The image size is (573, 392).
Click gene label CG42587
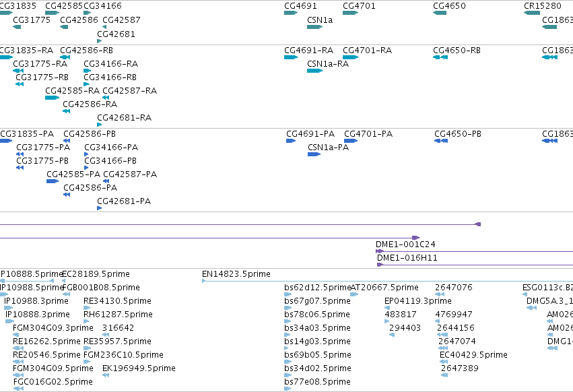point(121,20)
